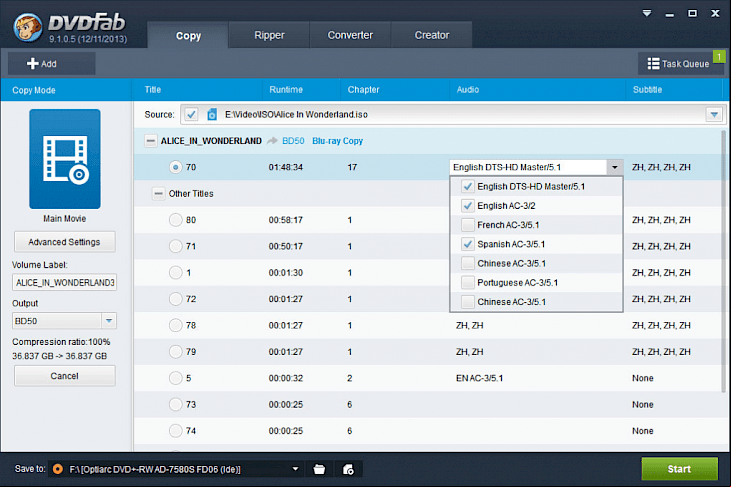Click the Start button
Viewport: 731px width, 487px height.
click(x=679, y=469)
